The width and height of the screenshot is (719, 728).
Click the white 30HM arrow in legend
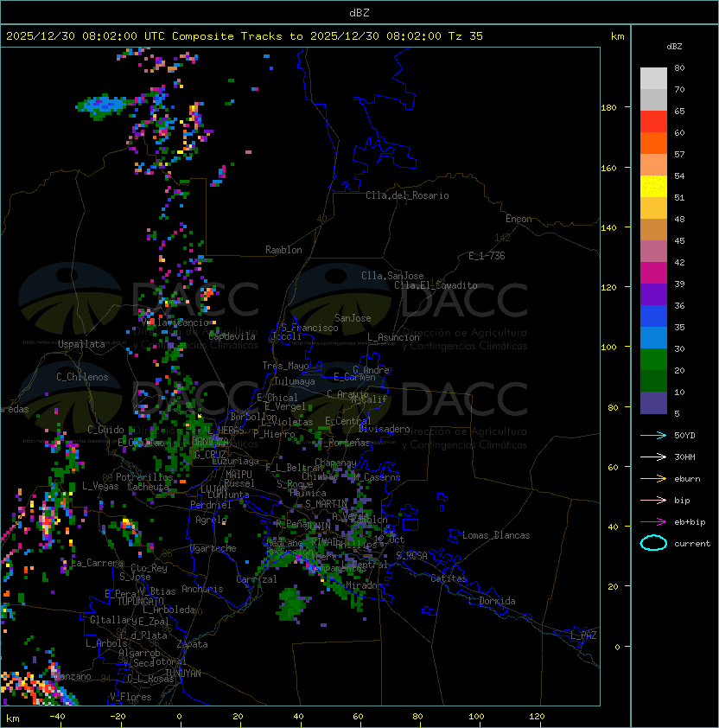pyautogui.click(x=653, y=457)
